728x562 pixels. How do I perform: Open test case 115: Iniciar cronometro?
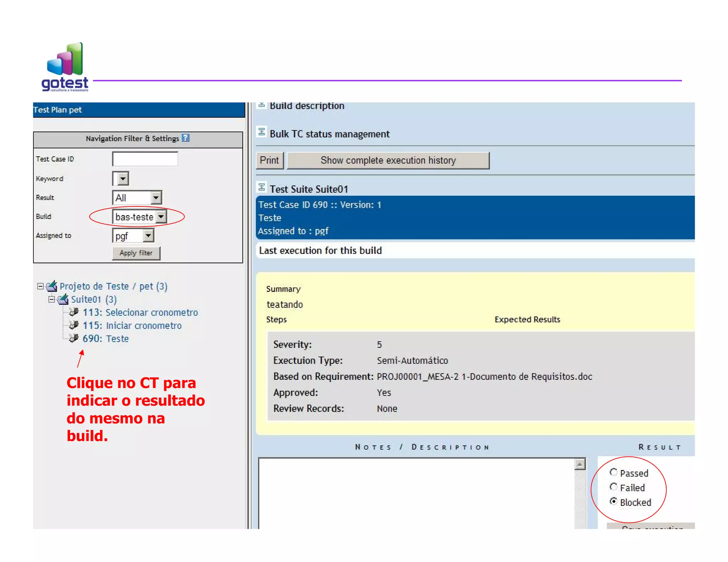(132, 325)
